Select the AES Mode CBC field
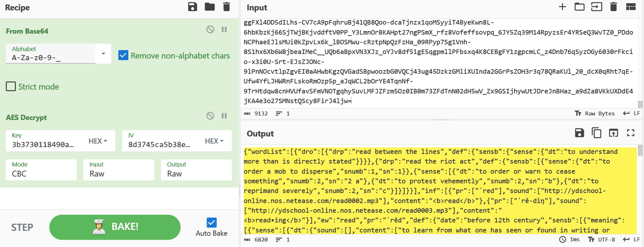The width and height of the screenshot is (644, 247). (41, 170)
